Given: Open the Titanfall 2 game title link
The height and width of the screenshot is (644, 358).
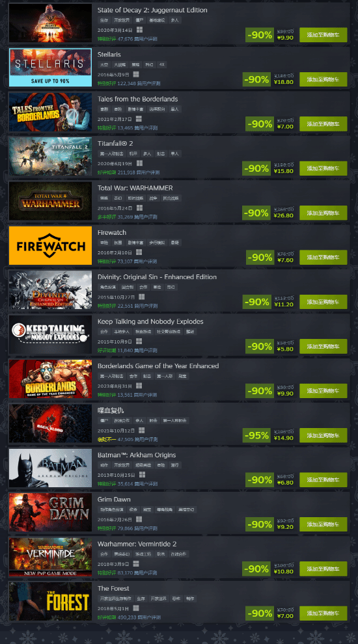Looking at the screenshot, I should 115,143.
